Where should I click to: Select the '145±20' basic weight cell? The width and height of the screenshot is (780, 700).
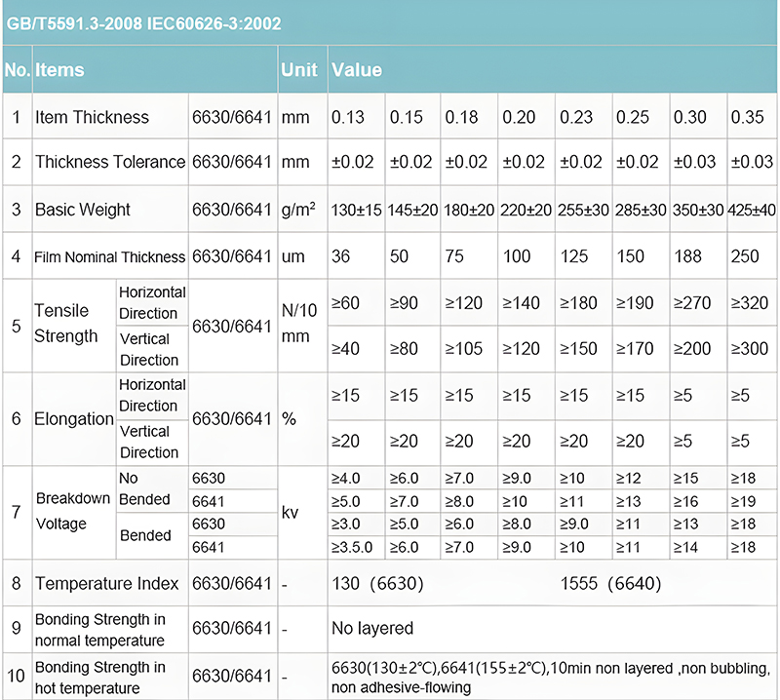[x=412, y=210]
